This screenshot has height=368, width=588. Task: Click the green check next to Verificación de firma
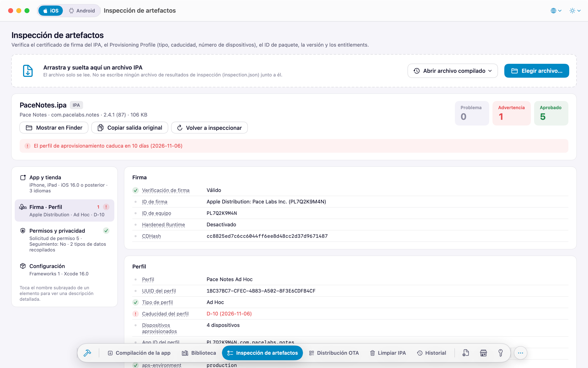(x=135, y=190)
